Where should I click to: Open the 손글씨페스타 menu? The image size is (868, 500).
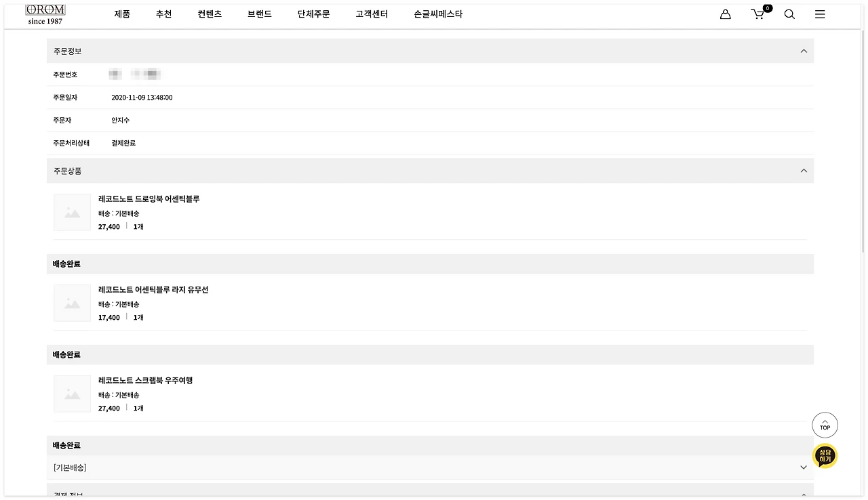(x=438, y=14)
